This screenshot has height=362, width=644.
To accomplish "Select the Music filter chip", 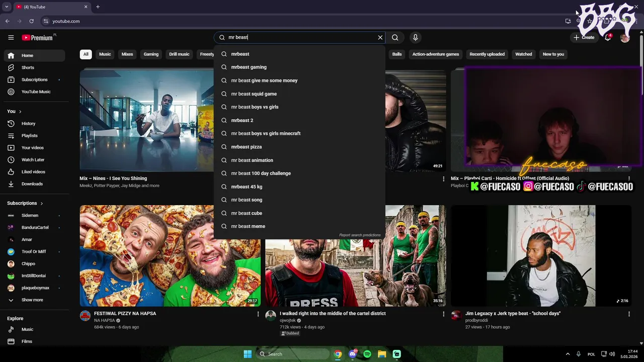I will 105,54.
